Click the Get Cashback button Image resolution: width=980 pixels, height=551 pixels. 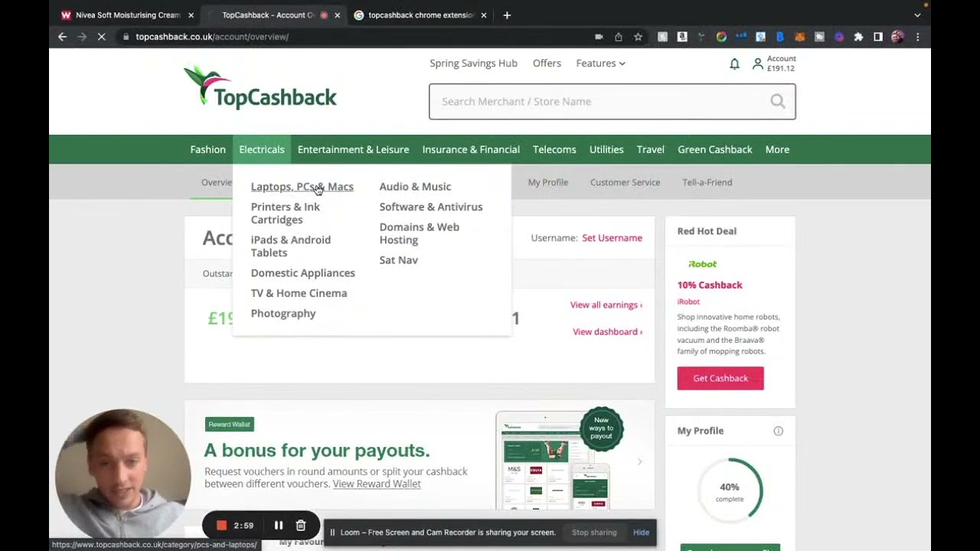point(720,378)
